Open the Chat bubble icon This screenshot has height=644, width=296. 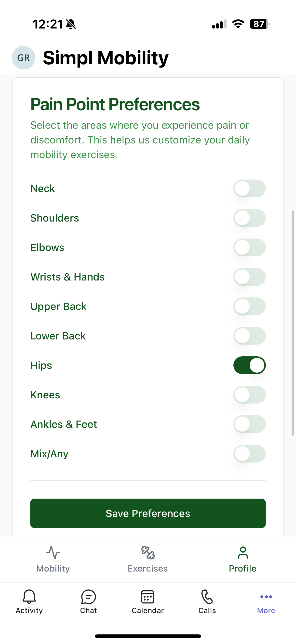(88, 597)
